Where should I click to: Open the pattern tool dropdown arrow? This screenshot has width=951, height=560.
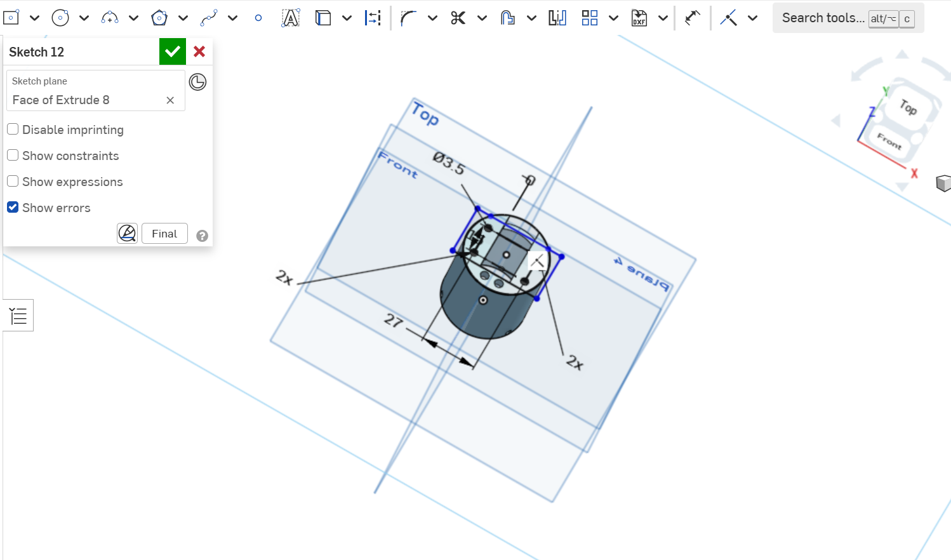tap(613, 18)
